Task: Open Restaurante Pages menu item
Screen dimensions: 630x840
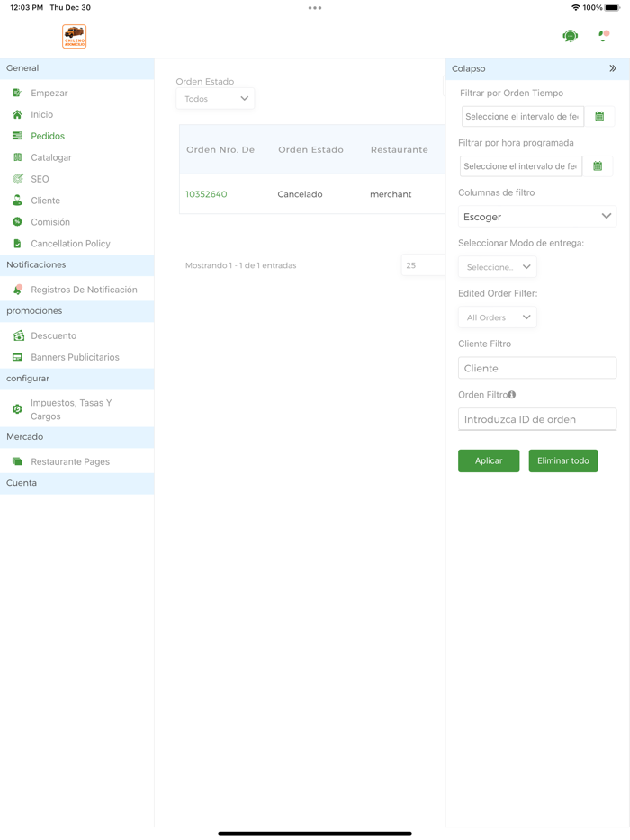Action: tap(70, 461)
